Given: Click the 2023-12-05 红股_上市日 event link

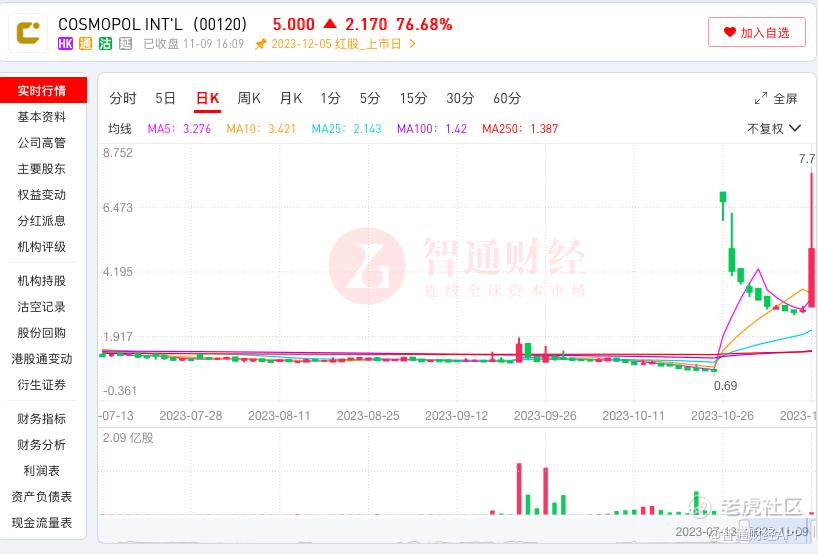Looking at the screenshot, I should (x=336, y=44).
